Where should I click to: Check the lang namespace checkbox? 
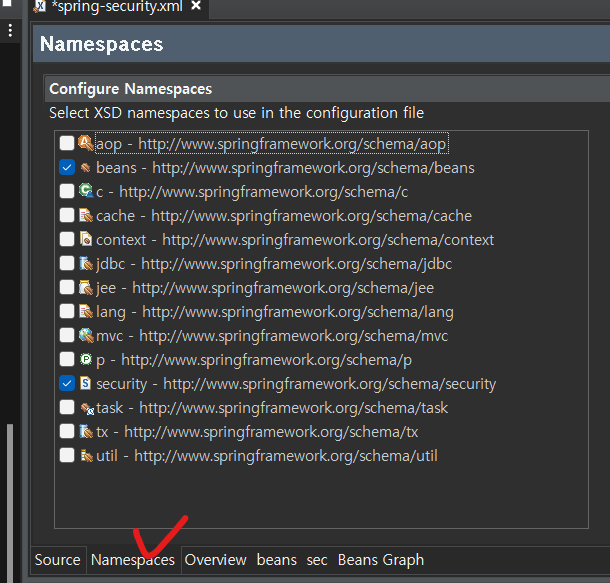(x=67, y=311)
